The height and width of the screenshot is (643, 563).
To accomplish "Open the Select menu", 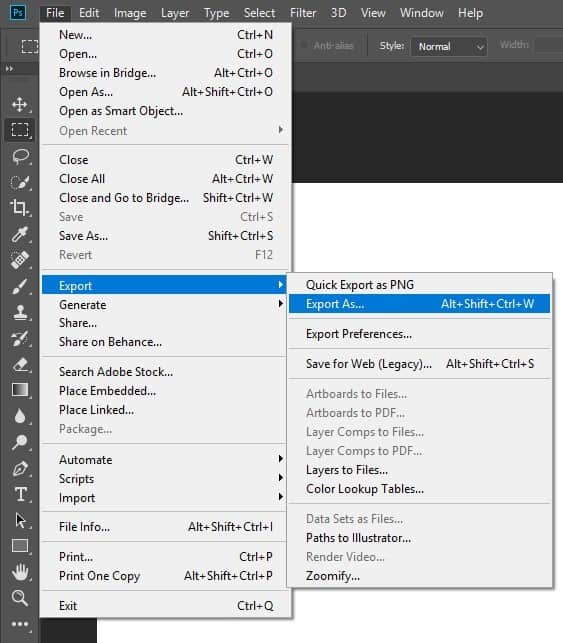I will [x=260, y=13].
